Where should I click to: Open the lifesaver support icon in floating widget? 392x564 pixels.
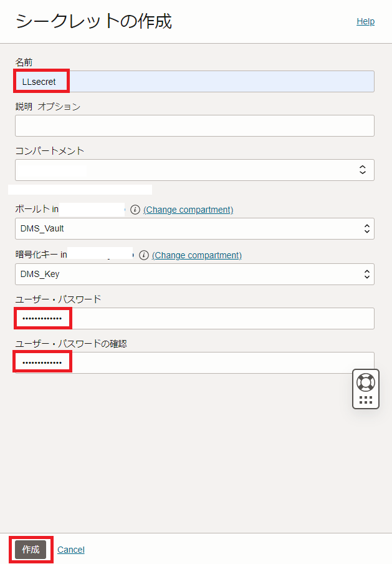(365, 381)
